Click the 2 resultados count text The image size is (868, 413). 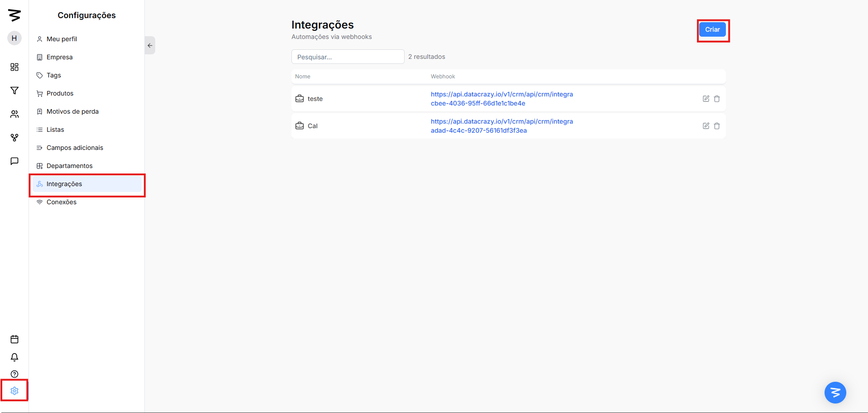[x=427, y=57]
